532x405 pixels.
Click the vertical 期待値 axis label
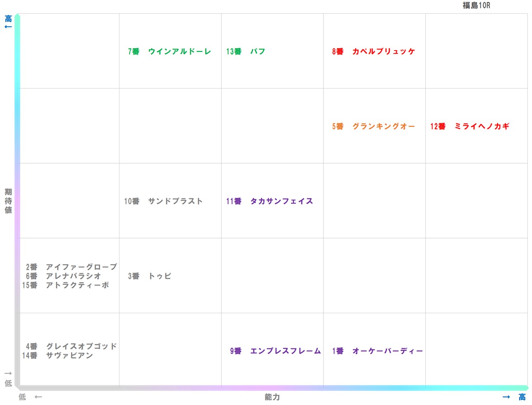[x=7, y=201]
